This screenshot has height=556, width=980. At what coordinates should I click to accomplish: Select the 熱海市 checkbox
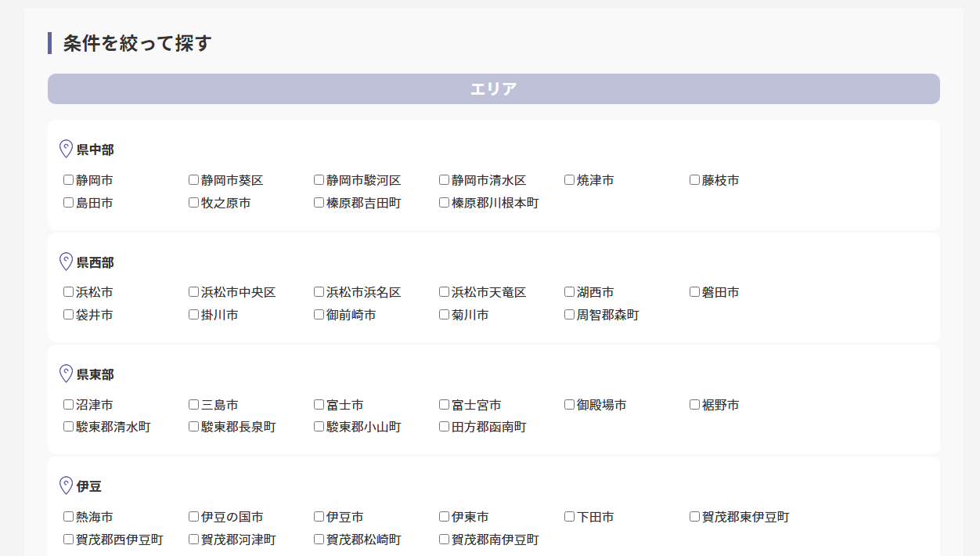point(68,517)
